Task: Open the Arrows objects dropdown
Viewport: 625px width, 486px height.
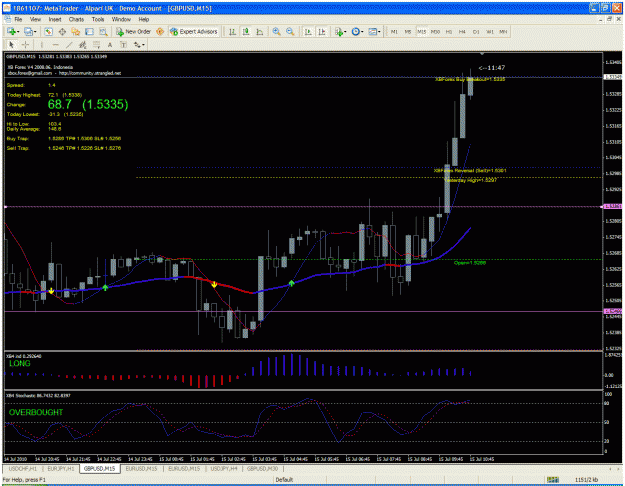Action: pos(139,45)
